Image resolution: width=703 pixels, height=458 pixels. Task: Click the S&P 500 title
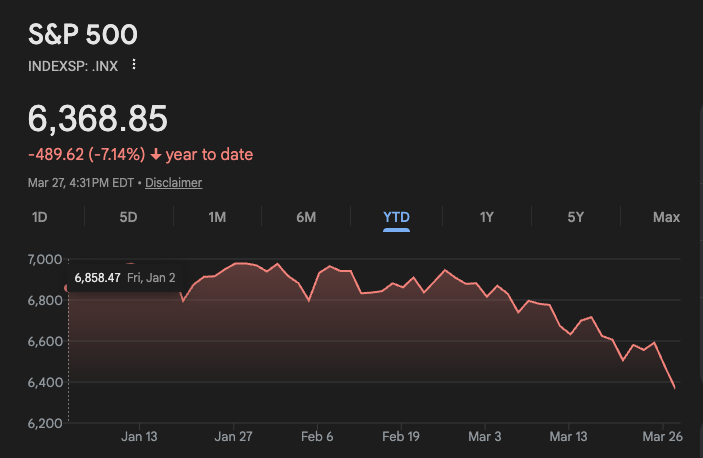(82, 34)
